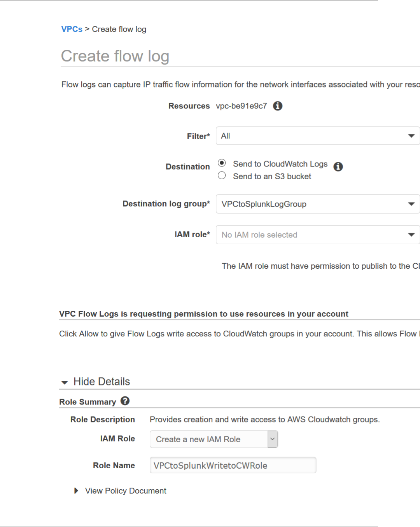The height and width of the screenshot is (527, 420).
Task: Click the info icon next to Resources
Action: (278, 106)
